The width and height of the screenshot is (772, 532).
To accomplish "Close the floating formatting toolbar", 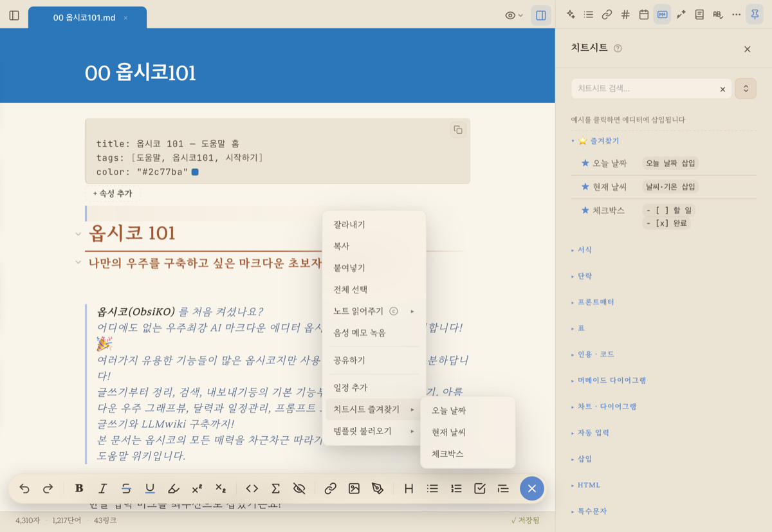I will coord(531,489).
